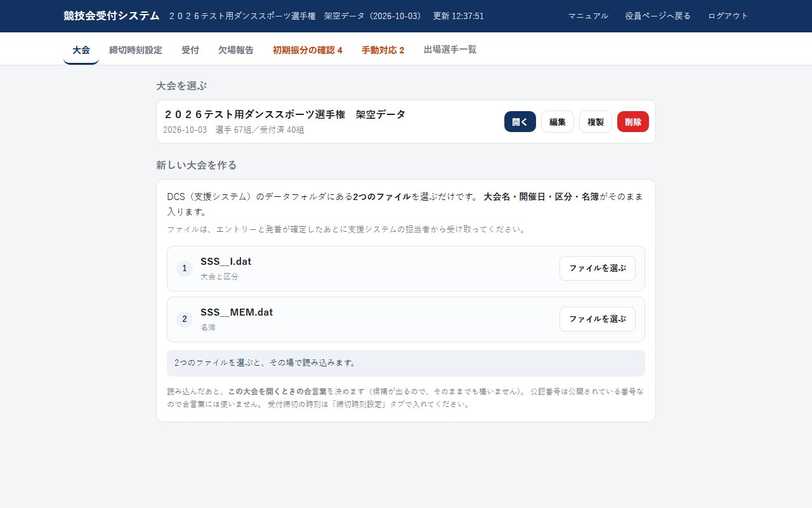Open the 締切時刻設定 tab

[136, 50]
